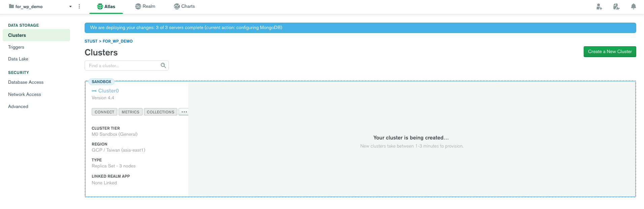Click the Charts product icon

point(177,6)
